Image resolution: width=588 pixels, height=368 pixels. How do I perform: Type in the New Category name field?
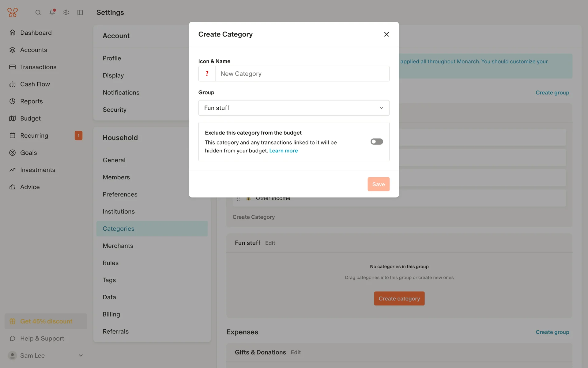tap(302, 74)
